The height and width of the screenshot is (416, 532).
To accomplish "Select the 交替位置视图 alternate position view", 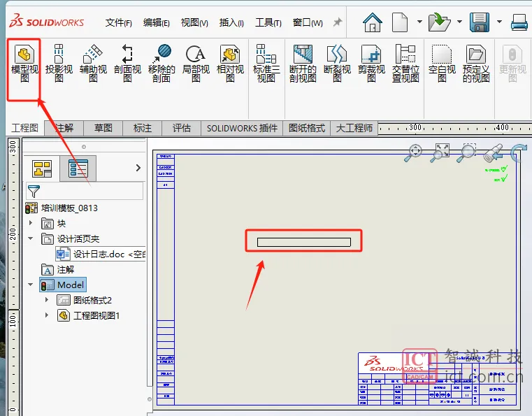I will [405, 64].
